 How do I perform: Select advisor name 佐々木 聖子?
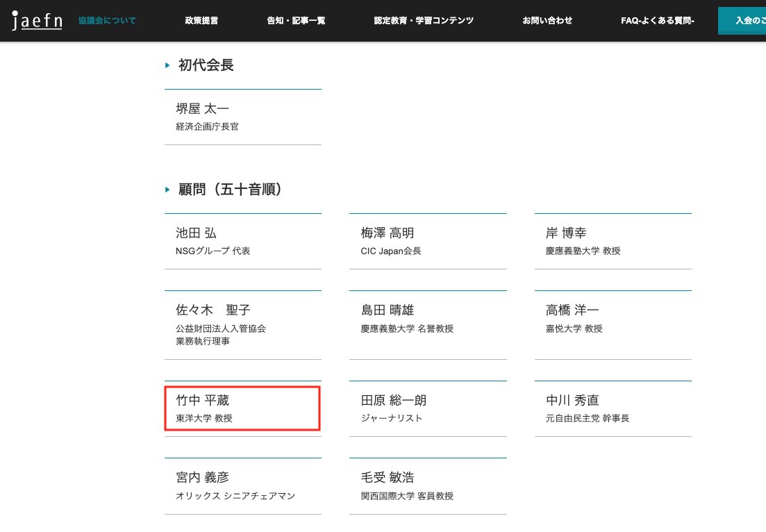pos(213,310)
